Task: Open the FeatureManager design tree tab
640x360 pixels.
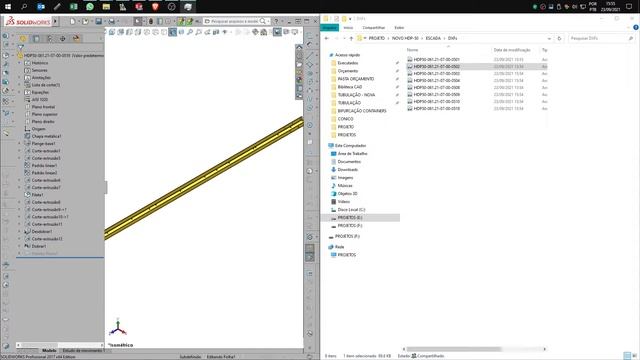Action: pos(23,38)
